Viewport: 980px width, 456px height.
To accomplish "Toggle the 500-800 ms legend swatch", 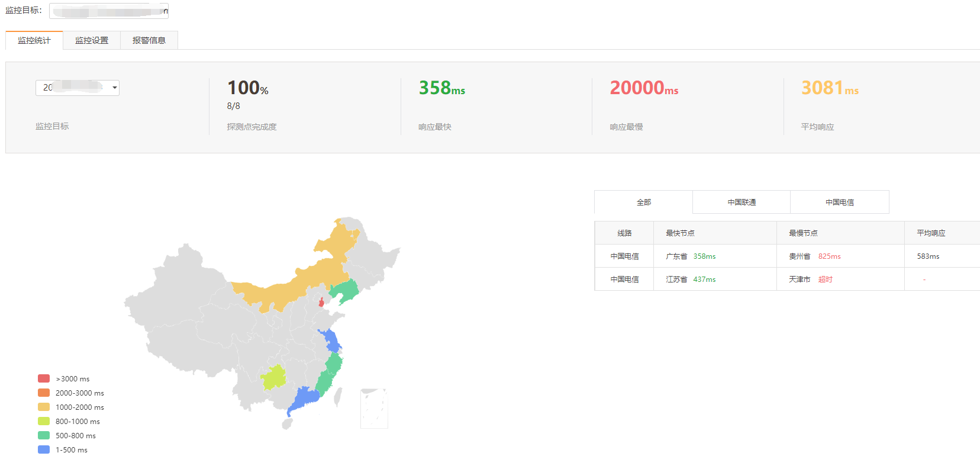I will pyautogui.click(x=44, y=435).
